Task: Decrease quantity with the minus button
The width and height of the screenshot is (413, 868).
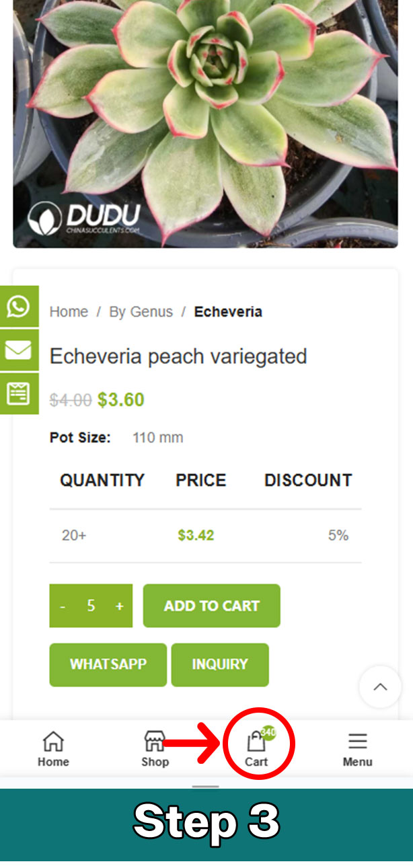Action: pos(63,606)
